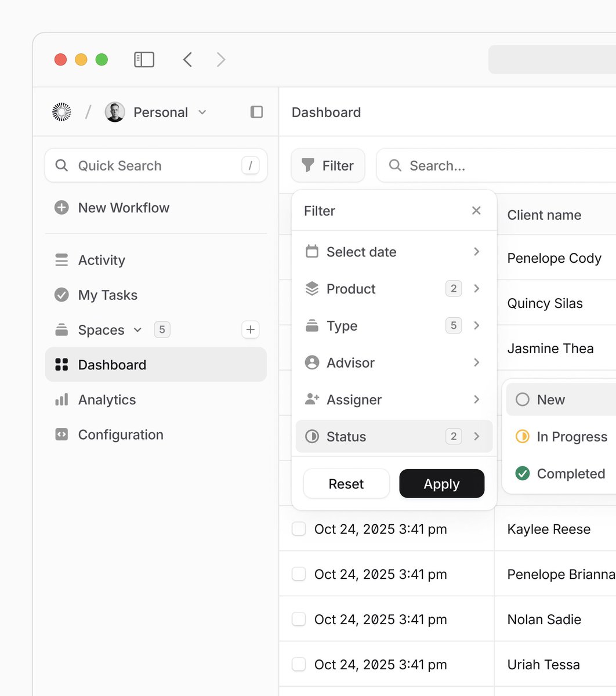The width and height of the screenshot is (616, 696).
Task: Go forward with the right arrow
Action: click(221, 60)
